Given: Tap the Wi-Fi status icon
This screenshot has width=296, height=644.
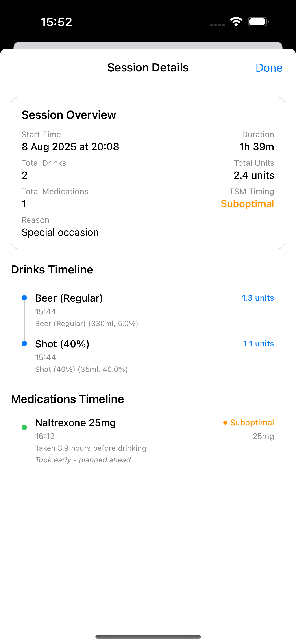Looking at the screenshot, I should pyautogui.click(x=236, y=22).
